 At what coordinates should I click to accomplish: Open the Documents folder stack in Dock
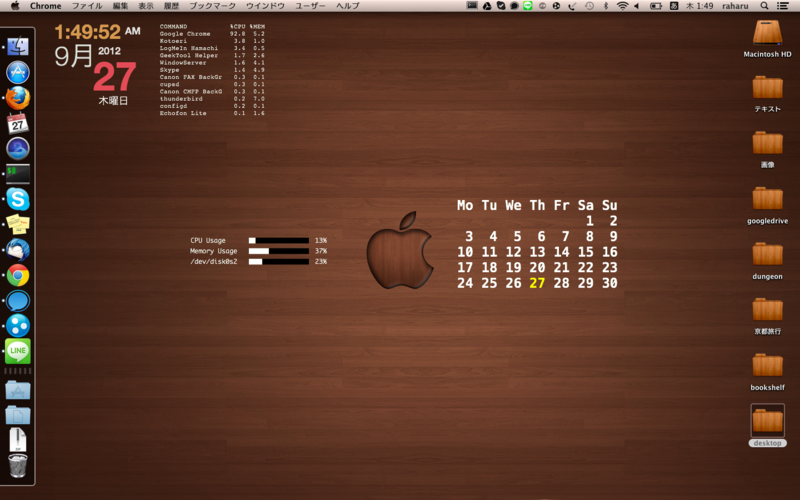(x=17, y=415)
